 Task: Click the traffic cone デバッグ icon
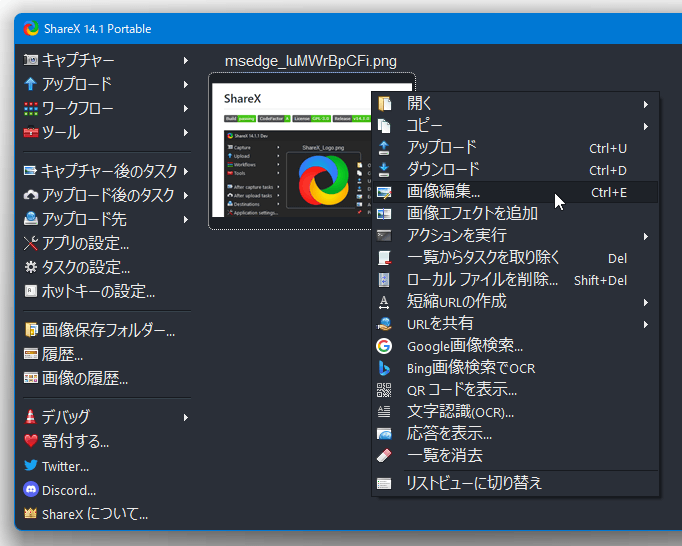[x=30, y=417]
